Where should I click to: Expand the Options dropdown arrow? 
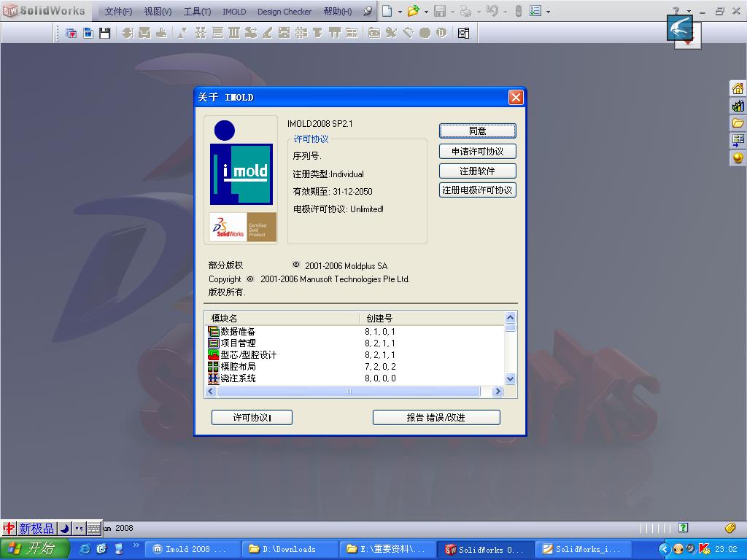(x=549, y=12)
